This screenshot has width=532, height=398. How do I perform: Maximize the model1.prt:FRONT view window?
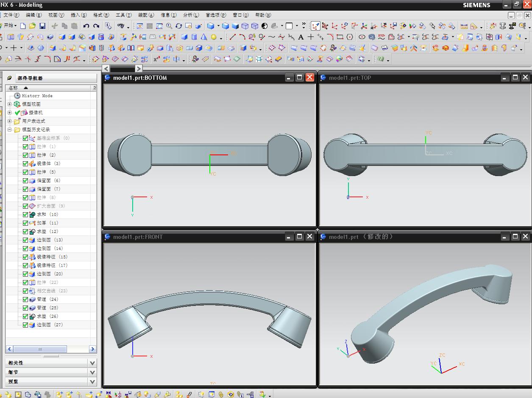(x=299, y=236)
